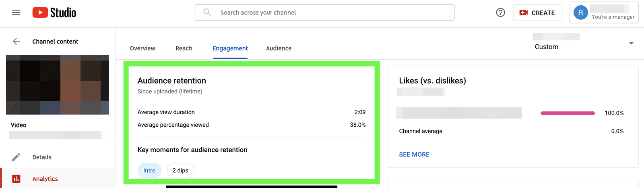Select the Intro key moment chip
This screenshot has width=644, height=188.
pyautogui.click(x=149, y=170)
